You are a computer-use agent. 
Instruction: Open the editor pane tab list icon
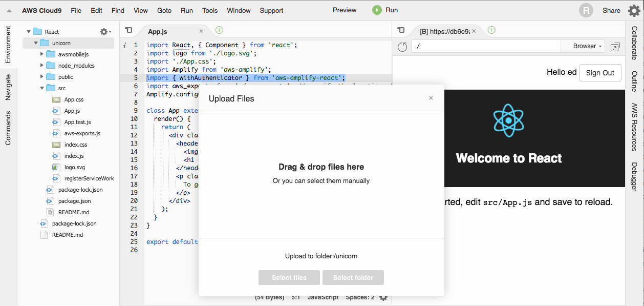point(128,31)
